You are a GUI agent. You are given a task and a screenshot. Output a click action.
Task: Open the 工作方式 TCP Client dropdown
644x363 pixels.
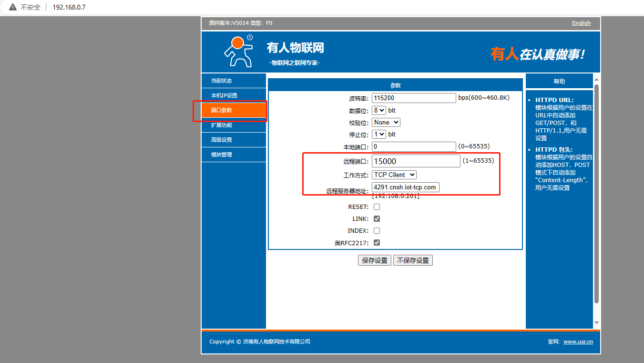(x=394, y=175)
